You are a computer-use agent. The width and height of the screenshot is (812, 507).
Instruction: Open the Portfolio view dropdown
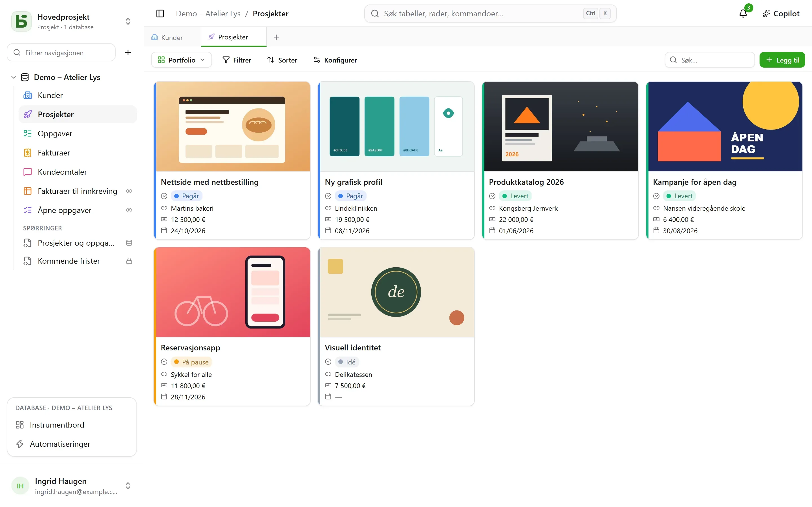pos(181,60)
